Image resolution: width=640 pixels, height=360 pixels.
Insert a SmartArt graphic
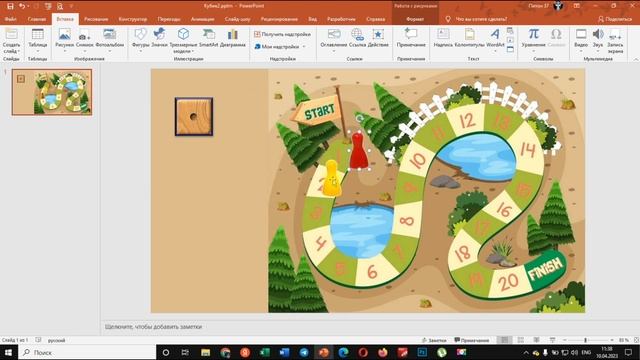pos(209,38)
